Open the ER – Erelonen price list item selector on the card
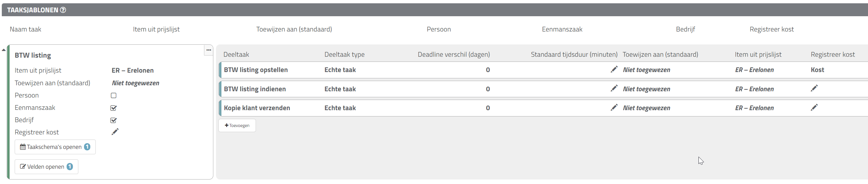Screen dimensions: 868x184 pos(132,71)
